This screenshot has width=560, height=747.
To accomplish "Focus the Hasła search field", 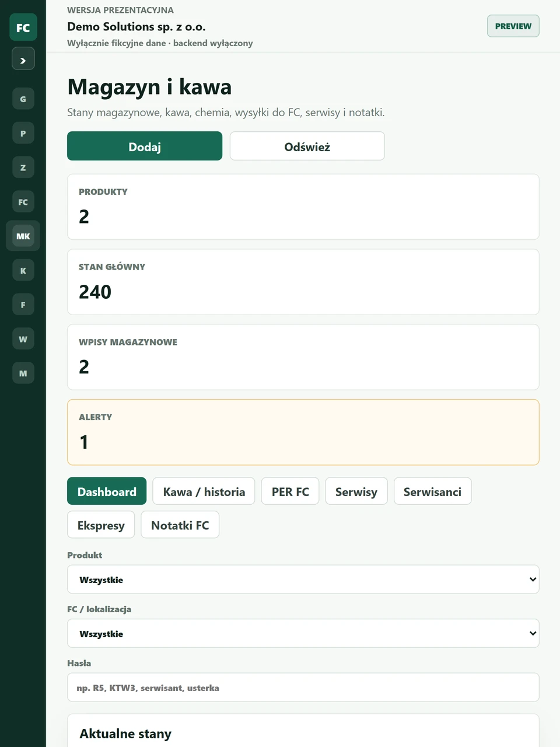I will pos(303,687).
